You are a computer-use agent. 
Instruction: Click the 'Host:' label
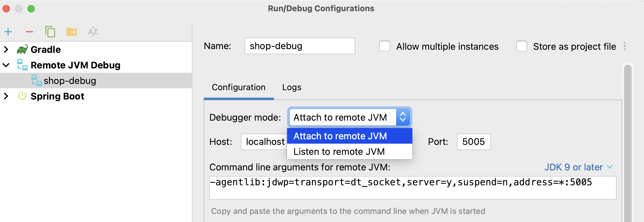tap(221, 142)
